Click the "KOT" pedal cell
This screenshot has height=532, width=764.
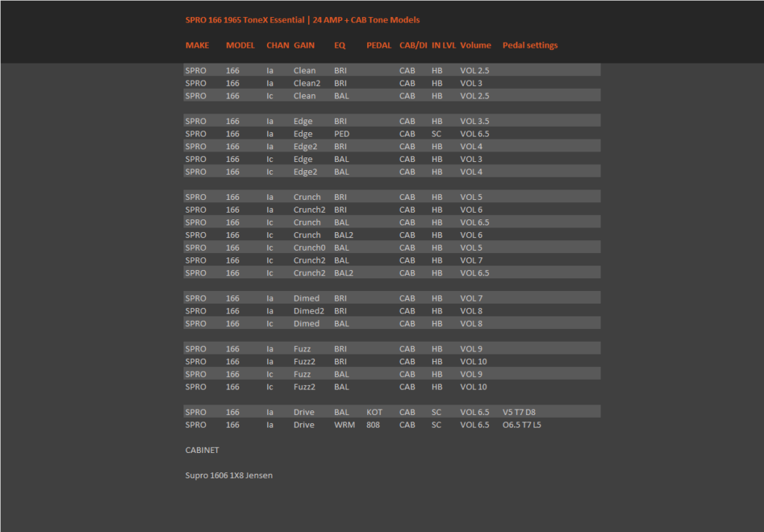point(375,413)
